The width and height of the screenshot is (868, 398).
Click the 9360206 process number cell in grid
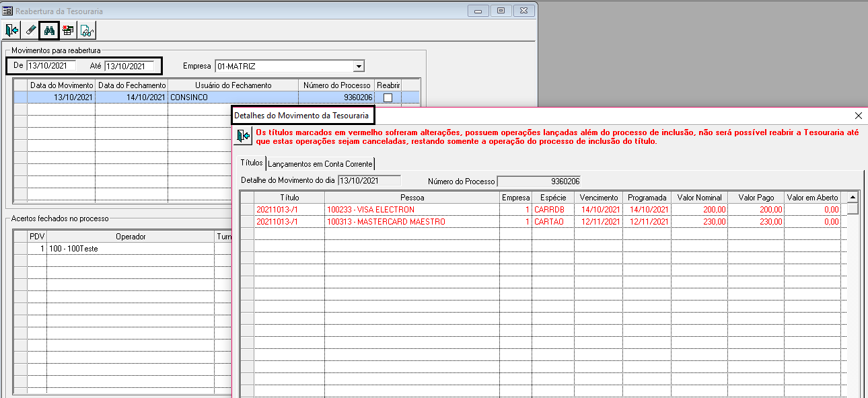click(x=336, y=97)
